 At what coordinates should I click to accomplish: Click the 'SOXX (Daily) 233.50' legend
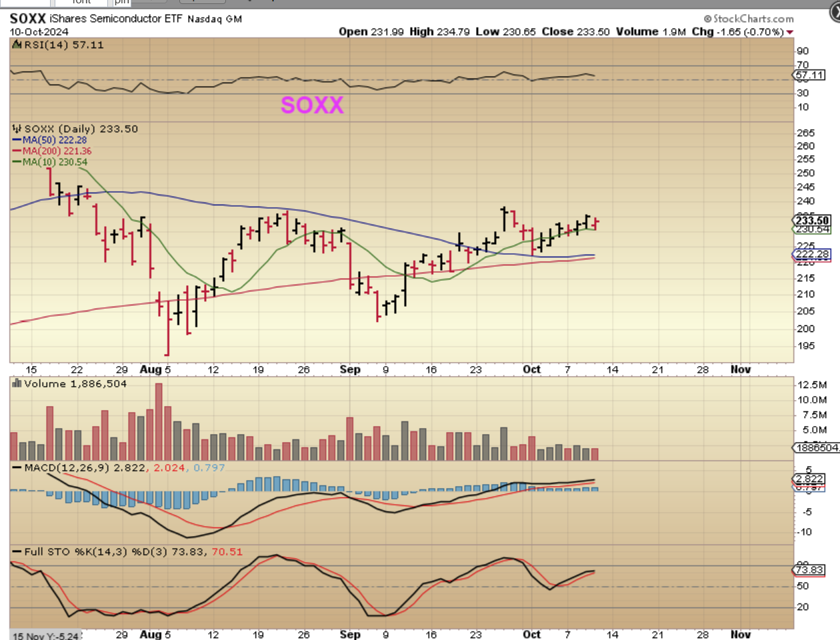pyautogui.click(x=81, y=129)
